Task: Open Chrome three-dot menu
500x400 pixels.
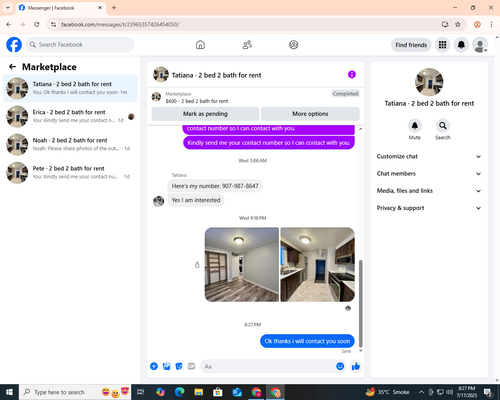Action: [491, 24]
